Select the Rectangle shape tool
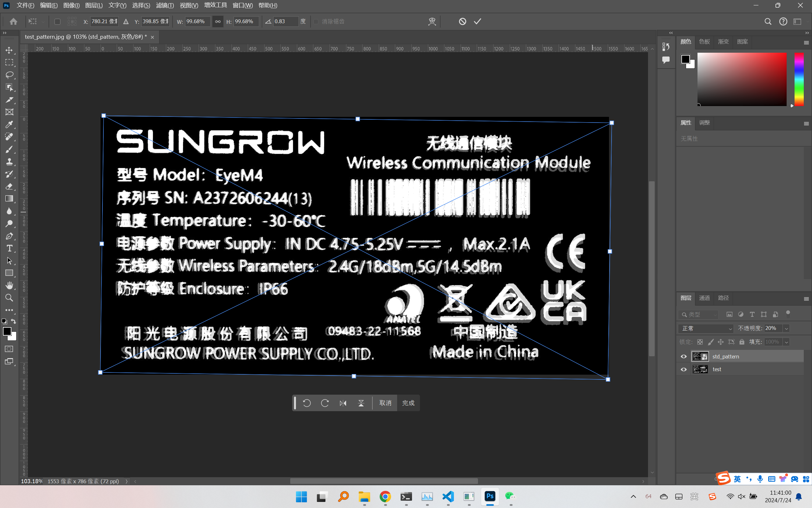Image resolution: width=812 pixels, height=508 pixels. pos(10,273)
